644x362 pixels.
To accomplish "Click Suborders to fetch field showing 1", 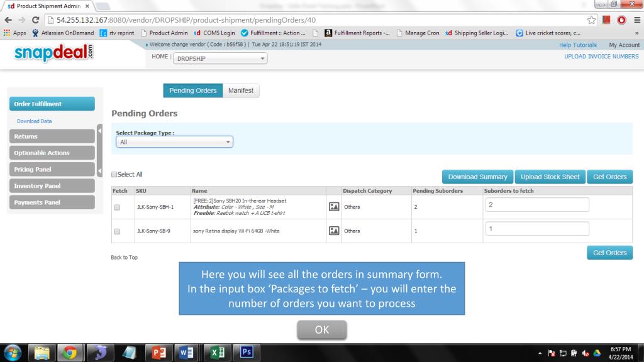I will pos(537,229).
